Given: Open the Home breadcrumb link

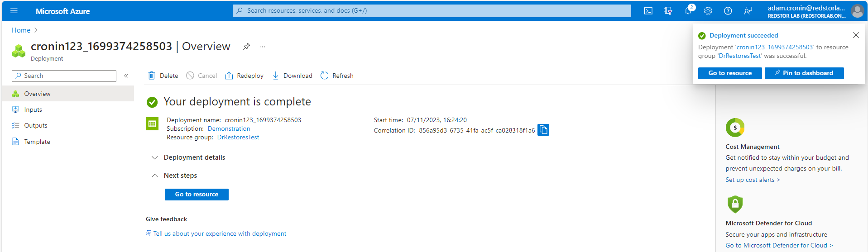Looking at the screenshot, I should (x=21, y=30).
